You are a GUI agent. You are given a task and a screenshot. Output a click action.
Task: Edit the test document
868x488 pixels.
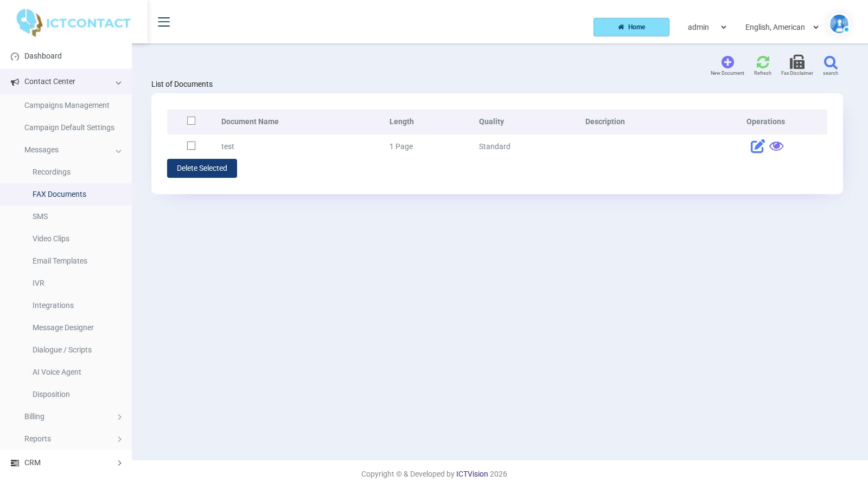(x=757, y=146)
